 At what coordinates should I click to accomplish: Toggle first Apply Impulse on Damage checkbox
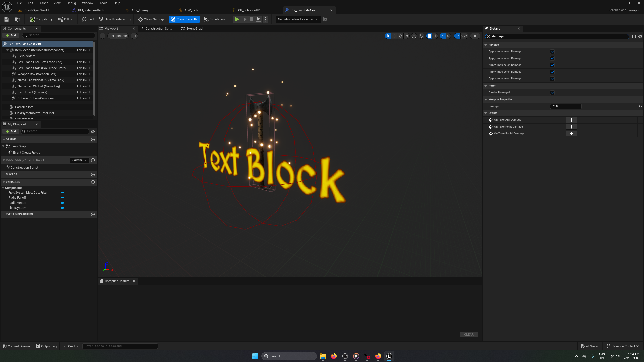(552, 52)
